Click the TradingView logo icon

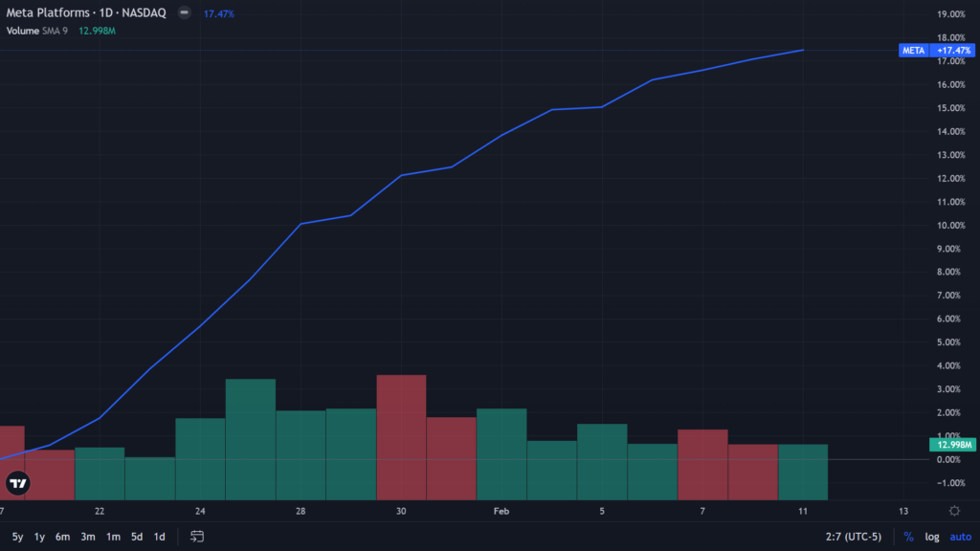point(17,483)
